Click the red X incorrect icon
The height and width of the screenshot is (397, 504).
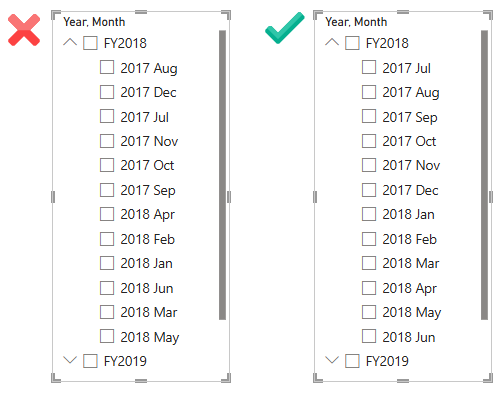click(24, 30)
